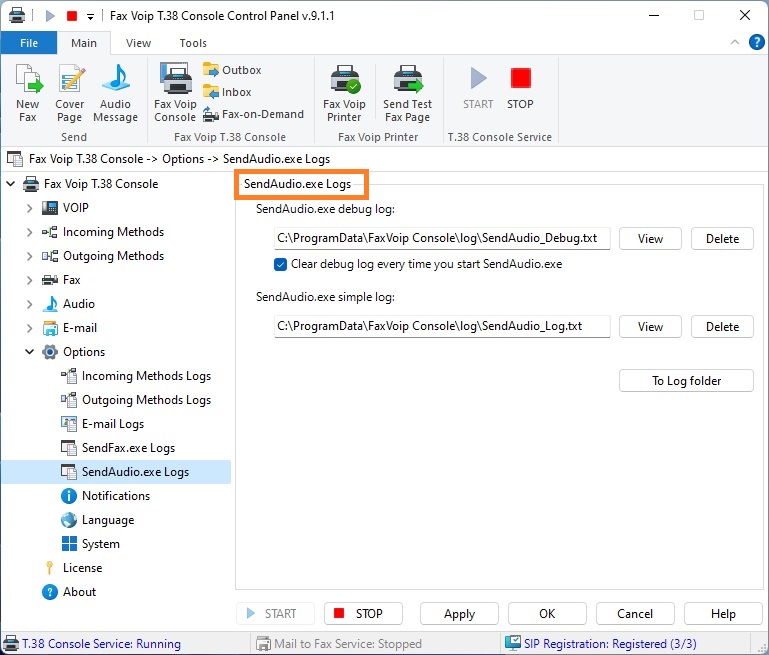Click the Audio Message ribbon icon
Screen dimensions: 769x655
(x=116, y=93)
